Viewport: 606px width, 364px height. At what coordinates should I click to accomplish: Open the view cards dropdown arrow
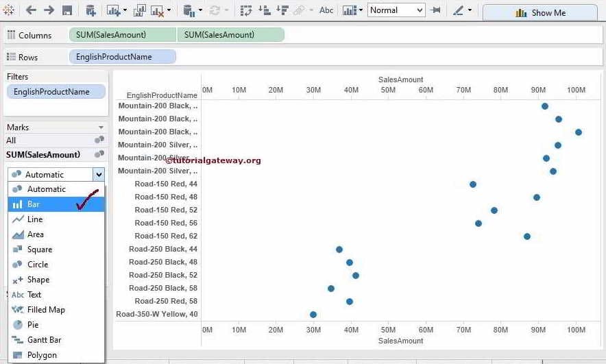[x=361, y=10]
